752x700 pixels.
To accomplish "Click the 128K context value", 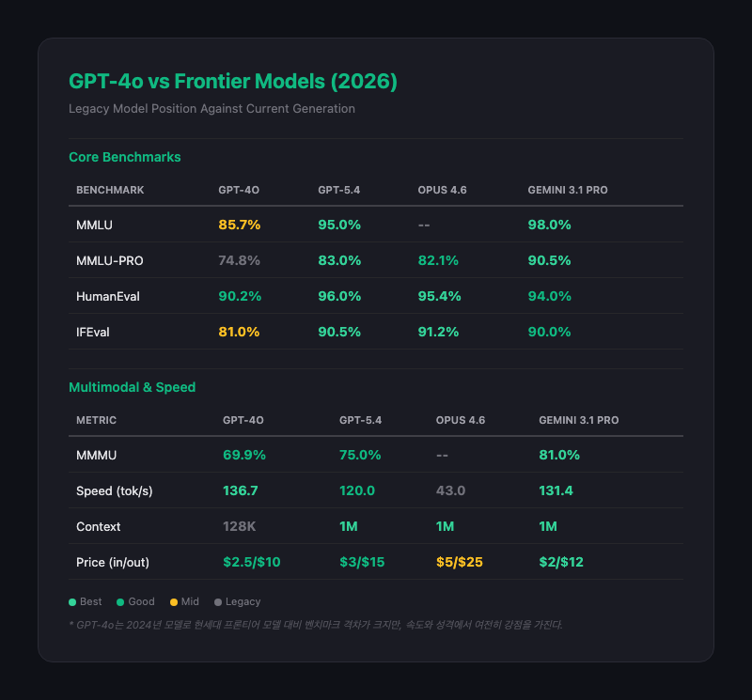I will point(242,526).
